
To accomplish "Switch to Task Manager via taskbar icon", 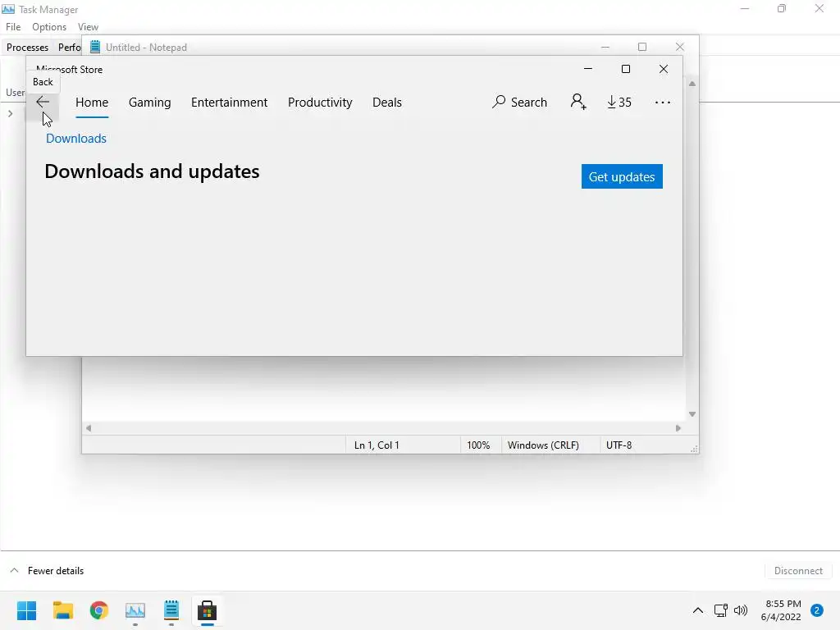I will (x=135, y=610).
